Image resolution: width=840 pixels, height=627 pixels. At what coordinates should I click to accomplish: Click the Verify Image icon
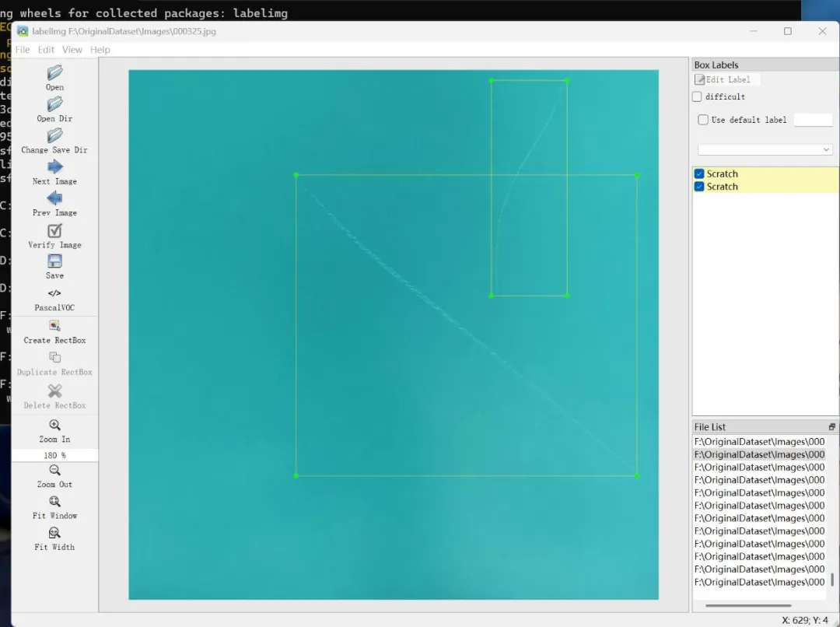54,230
